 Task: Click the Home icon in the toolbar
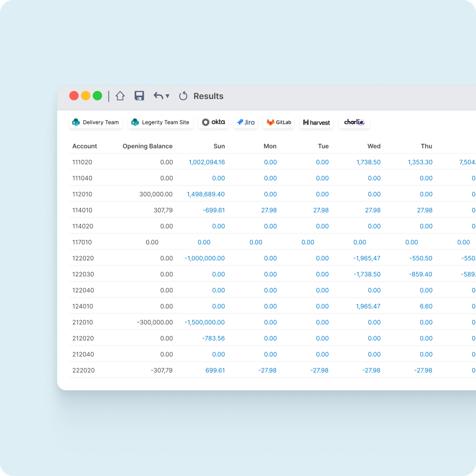click(120, 96)
